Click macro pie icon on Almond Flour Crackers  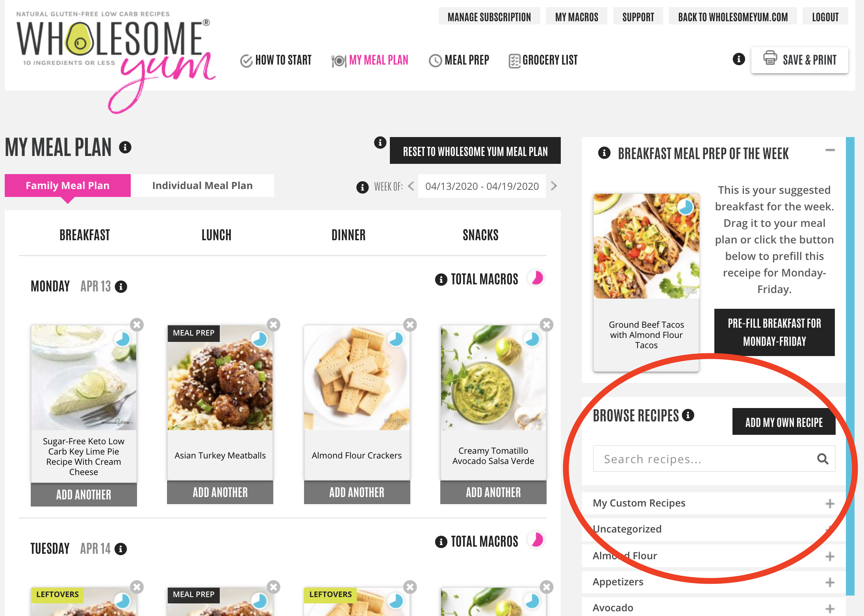(395, 339)
